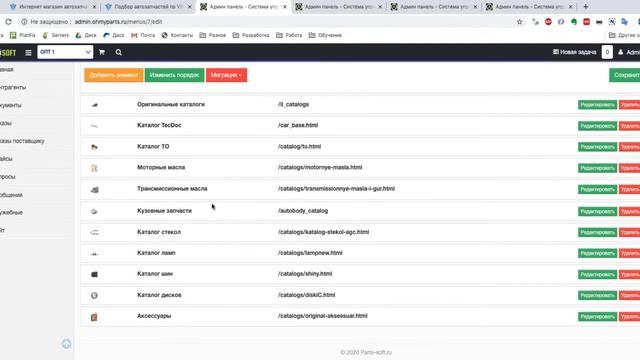Click icon of Каталог стекол row

tap(94, 232)
